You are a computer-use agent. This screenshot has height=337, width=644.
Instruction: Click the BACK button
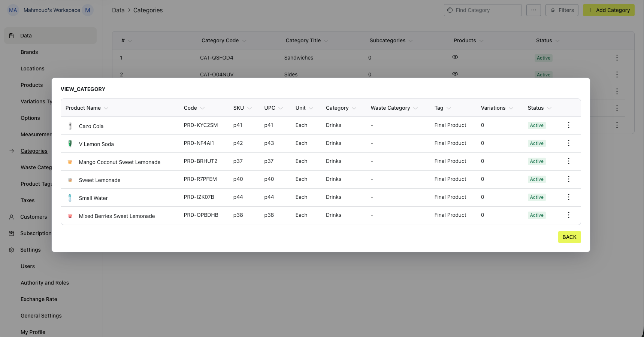tap(569, 237)
